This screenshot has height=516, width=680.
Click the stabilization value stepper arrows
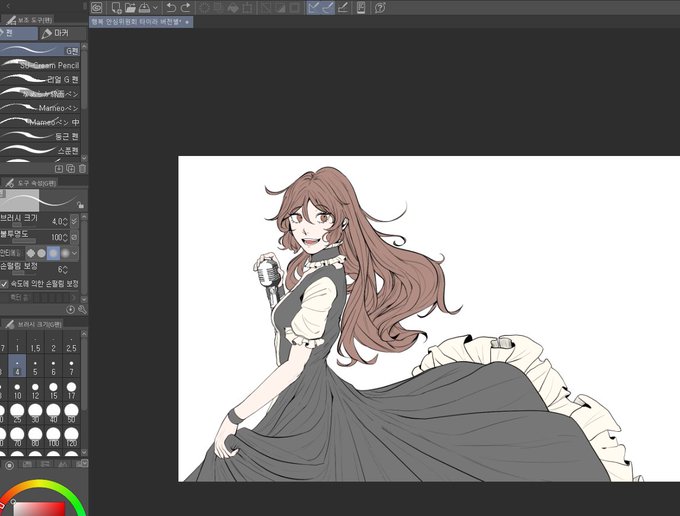[65, 270]
